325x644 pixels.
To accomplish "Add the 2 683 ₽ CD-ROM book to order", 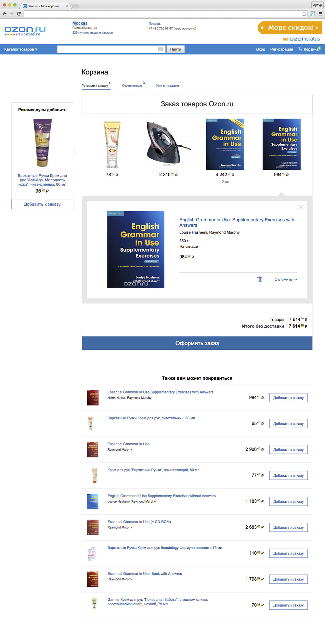I will click(289, 527).
